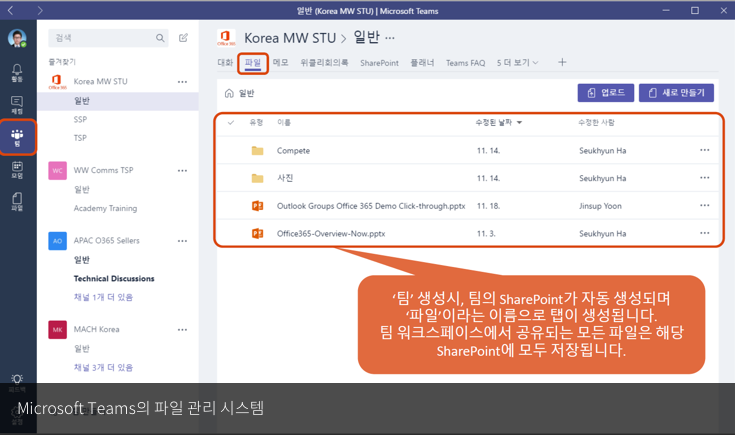The width and height of the screenshot is (735, 435).
Task: Select the Academy Training channel
Action: click(105, 208)
